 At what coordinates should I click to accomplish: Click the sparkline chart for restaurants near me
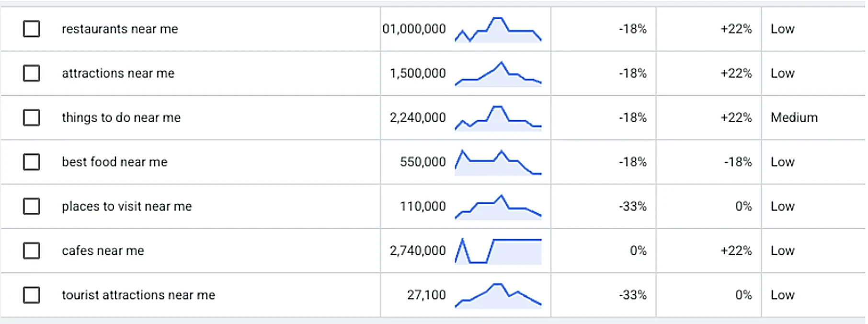click(498, 30)
